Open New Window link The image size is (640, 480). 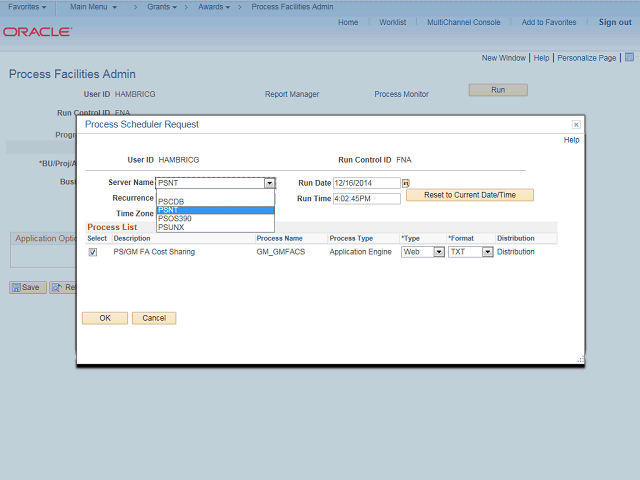tap(504, 58)
